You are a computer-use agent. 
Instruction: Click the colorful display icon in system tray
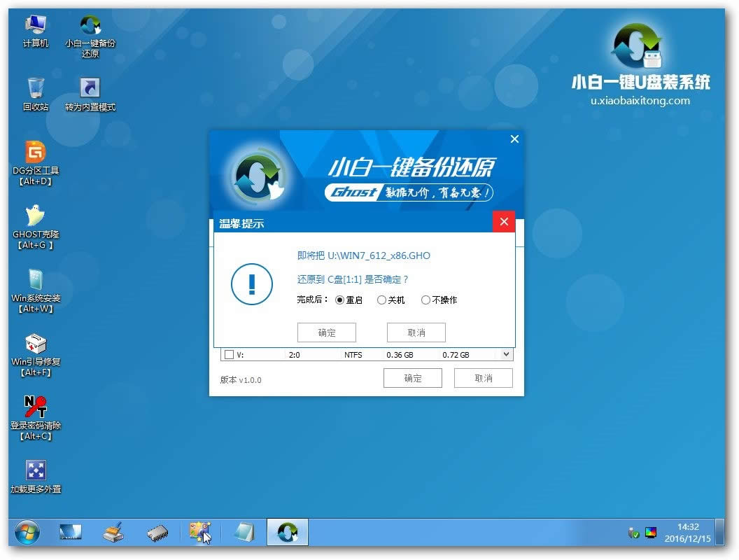coord(651,533)
